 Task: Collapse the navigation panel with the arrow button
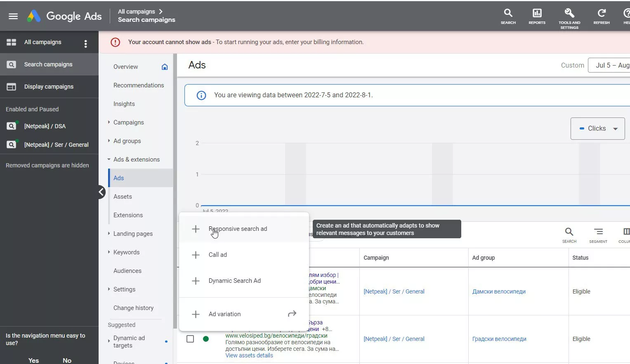point(101,192)
